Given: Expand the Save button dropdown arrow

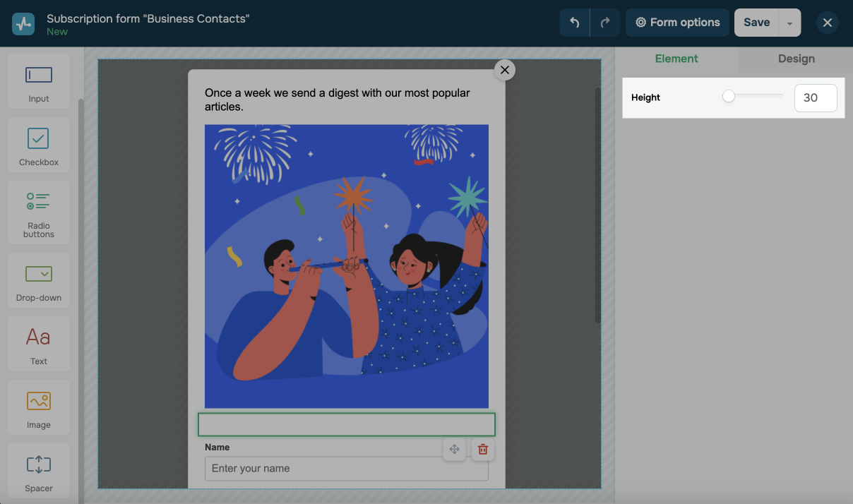Looking at the screenshot, I should pyautogui.click(x=789, y=23).
